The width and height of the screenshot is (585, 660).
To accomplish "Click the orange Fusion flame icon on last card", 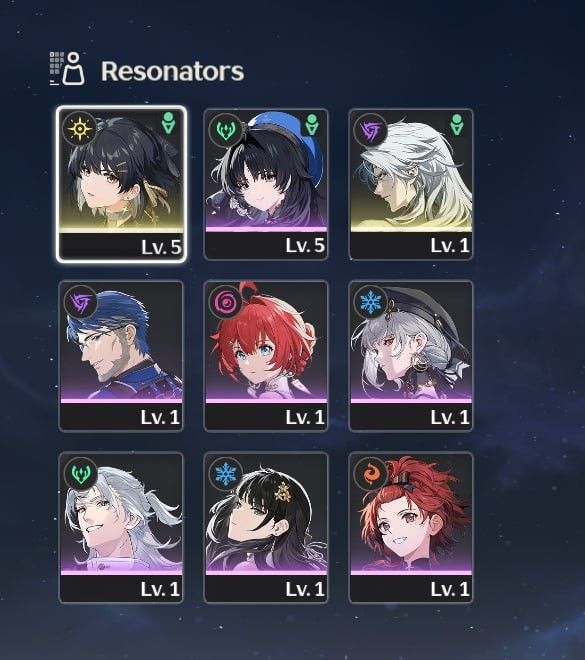I will pyautogui.click(x=370, y=474).
